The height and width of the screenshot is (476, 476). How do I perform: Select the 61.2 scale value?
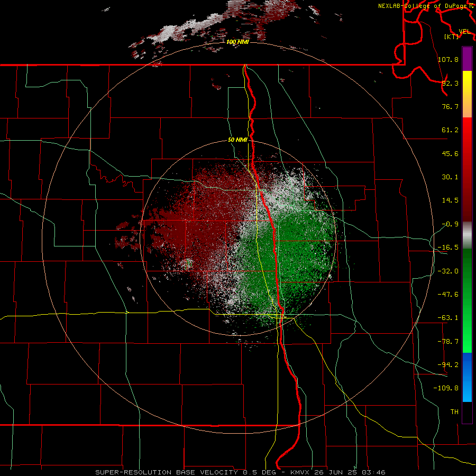pos(450,130)
